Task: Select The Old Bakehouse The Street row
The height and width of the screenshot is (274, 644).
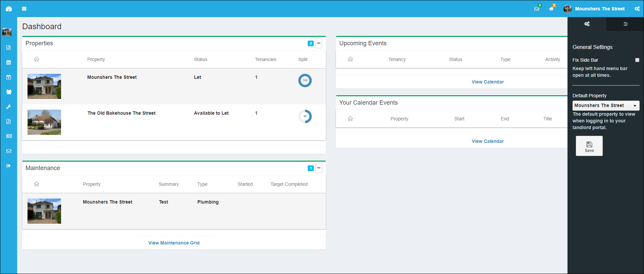Action: (x=174, y=122)
